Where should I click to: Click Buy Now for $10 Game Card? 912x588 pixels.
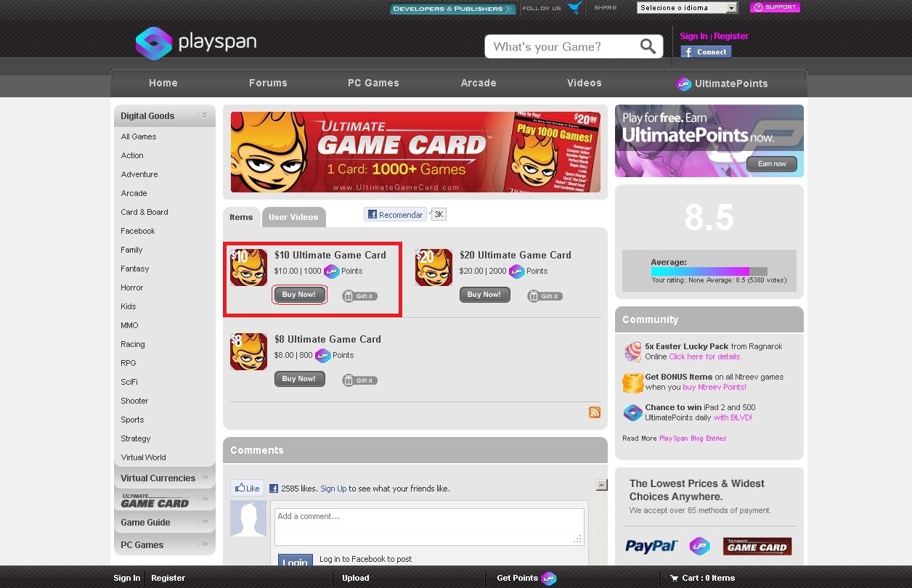point(299,295)
